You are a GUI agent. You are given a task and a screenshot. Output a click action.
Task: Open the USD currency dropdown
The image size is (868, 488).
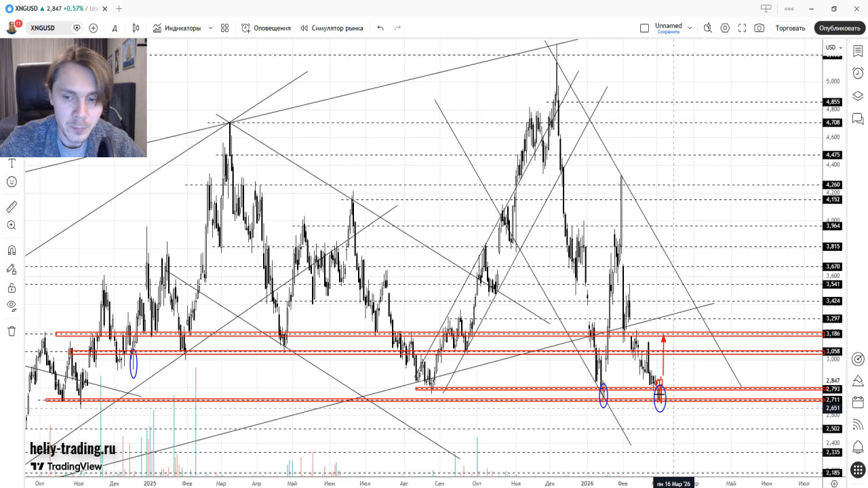click(833, 47)
